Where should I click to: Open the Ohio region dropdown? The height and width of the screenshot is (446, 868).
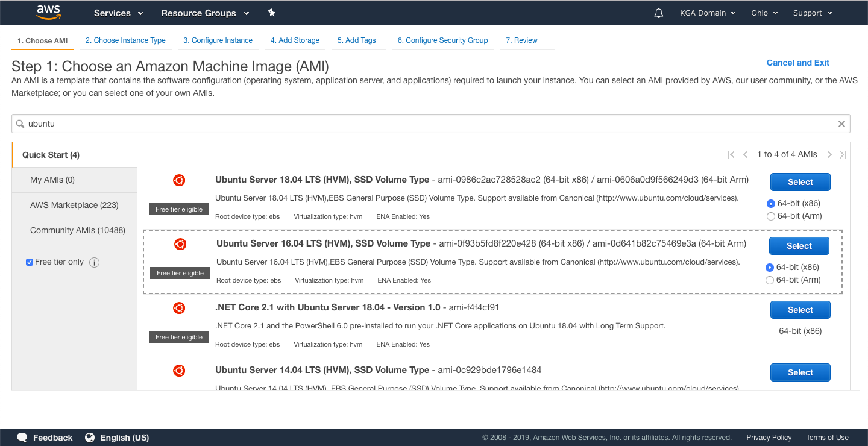764,13
